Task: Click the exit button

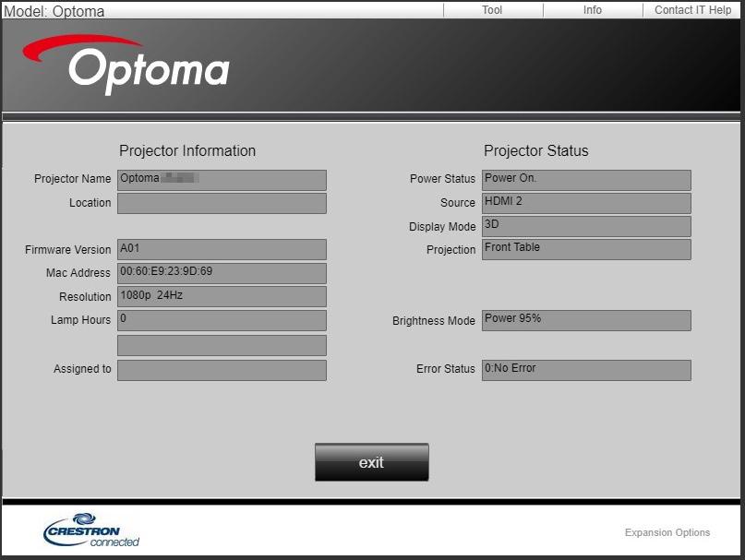Action: pos(371,462)
